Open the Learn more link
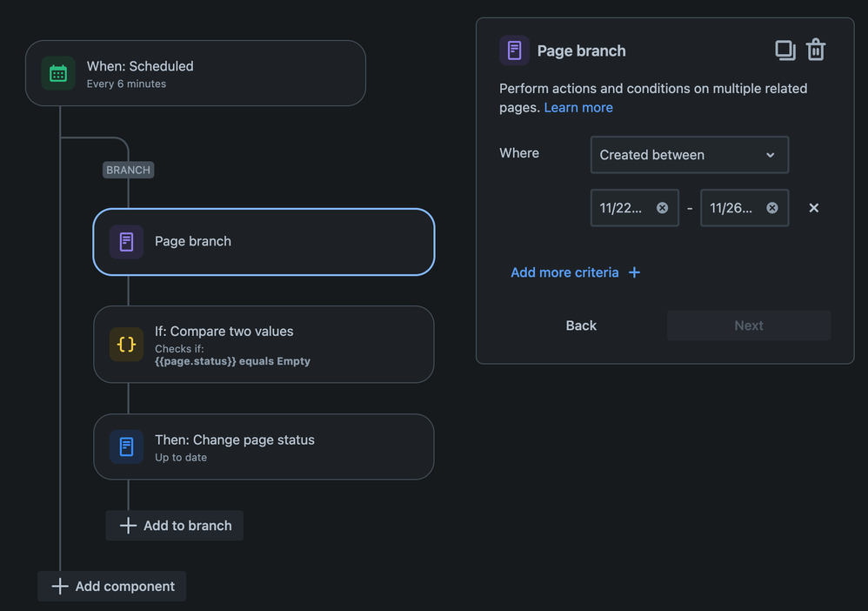This screenshot has width=868, height=611. (x=578, y=107)
